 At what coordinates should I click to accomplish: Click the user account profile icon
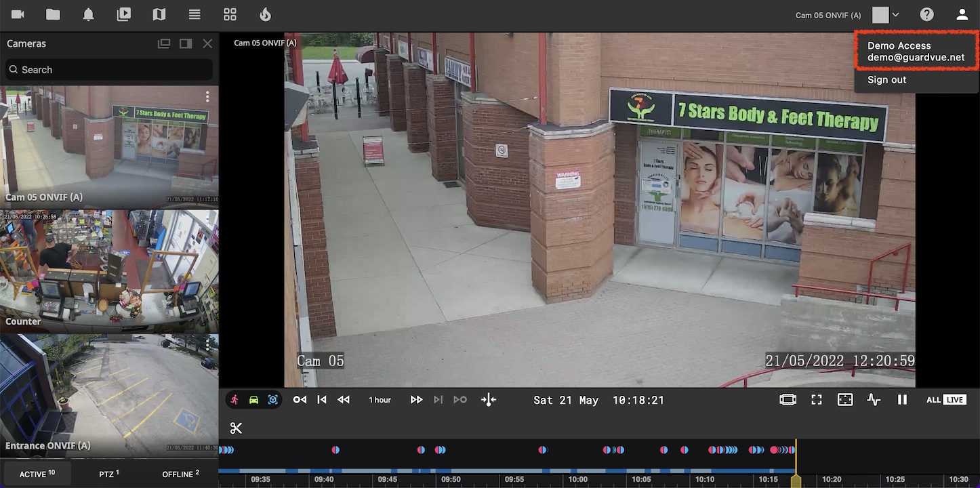pyautogui.click(x=962, y=14)
